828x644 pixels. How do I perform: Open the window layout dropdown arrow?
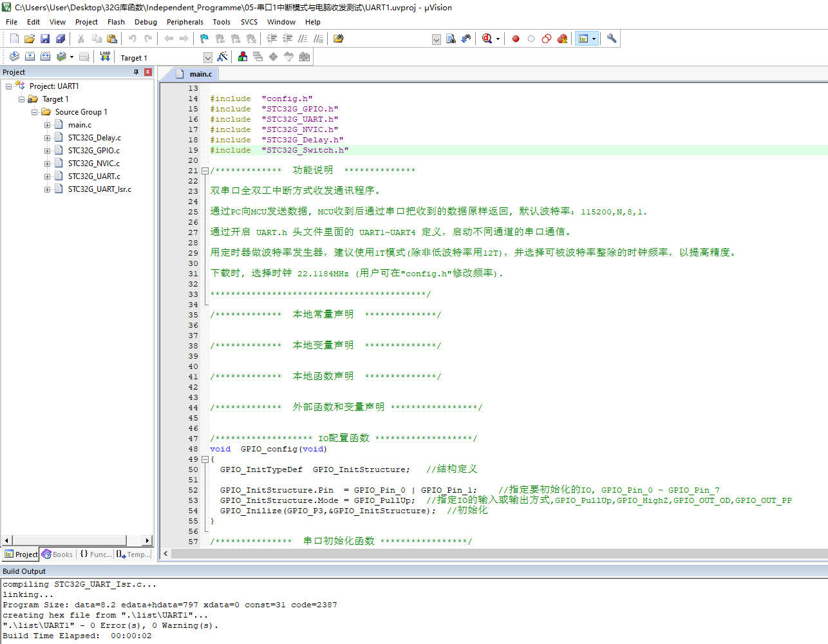(594, 39)
